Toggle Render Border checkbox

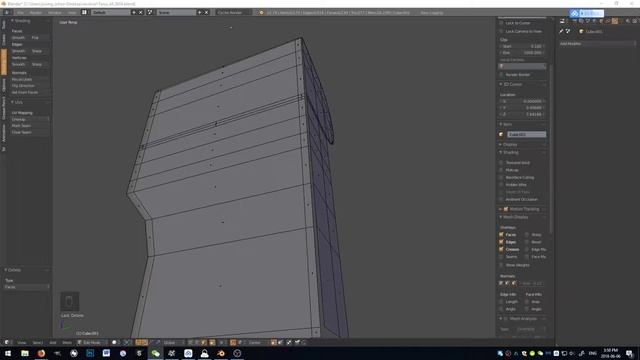point(501,75)
